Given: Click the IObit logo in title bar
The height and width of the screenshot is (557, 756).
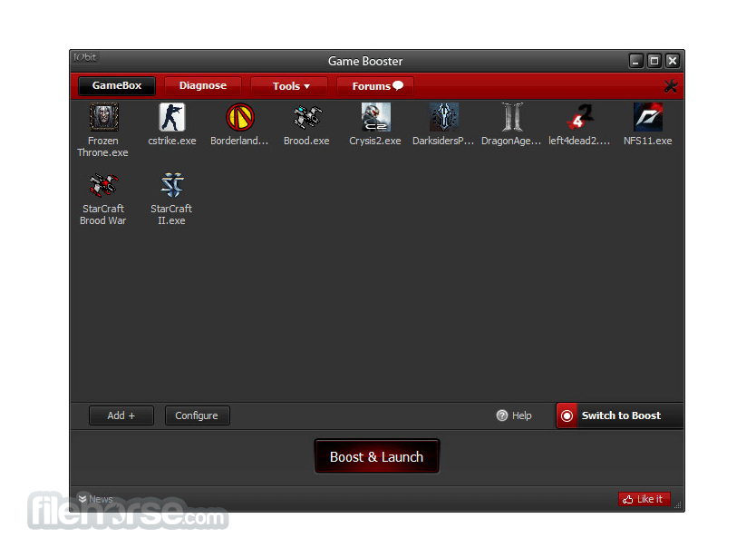Looking at the screenshot, I should [x=85, y=57].
